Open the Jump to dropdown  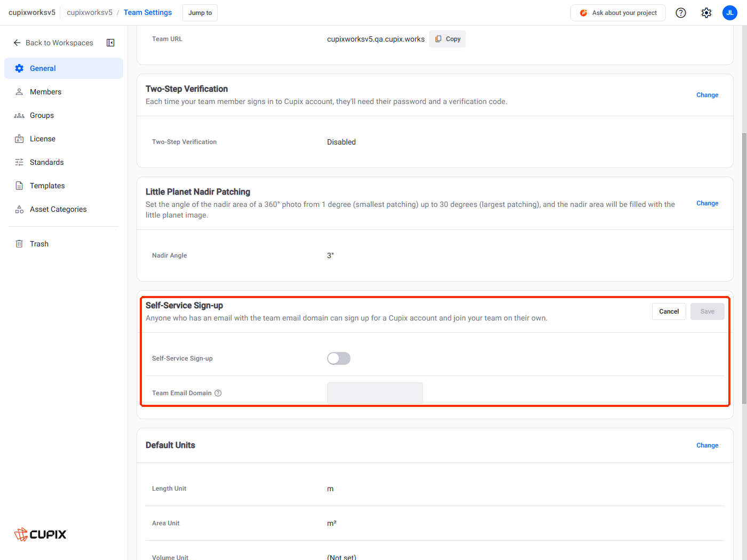pos(200,13)
